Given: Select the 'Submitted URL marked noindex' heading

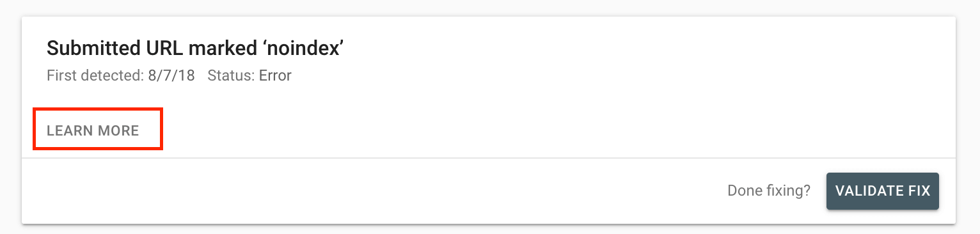Looking at the screenshot, I should pos(196,49).
